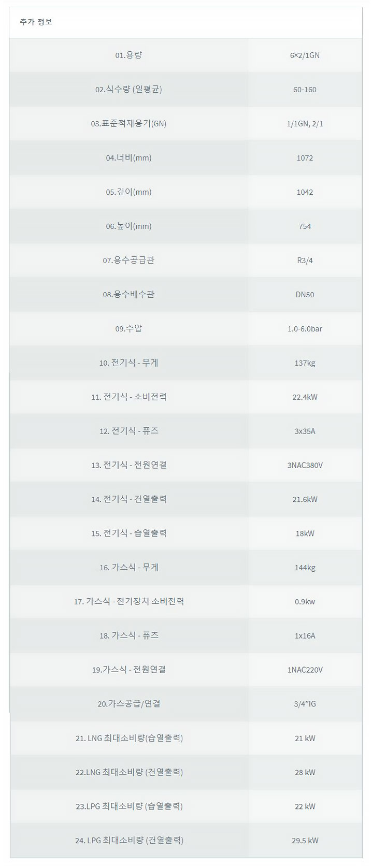Select the 09.수압 row label

click(128, 328)
